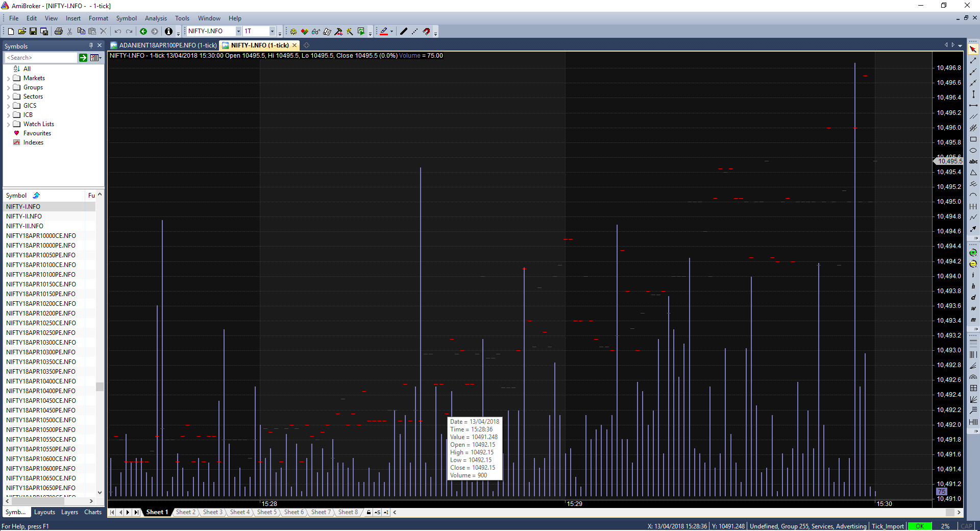980x531 pixels.
Task: Select the Vertical line tool
Action: click(x=973, y=94)
